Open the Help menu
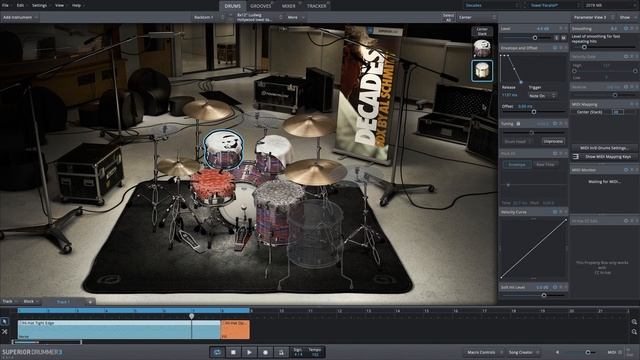The image size is (640, 360). [x=77, y=5]
